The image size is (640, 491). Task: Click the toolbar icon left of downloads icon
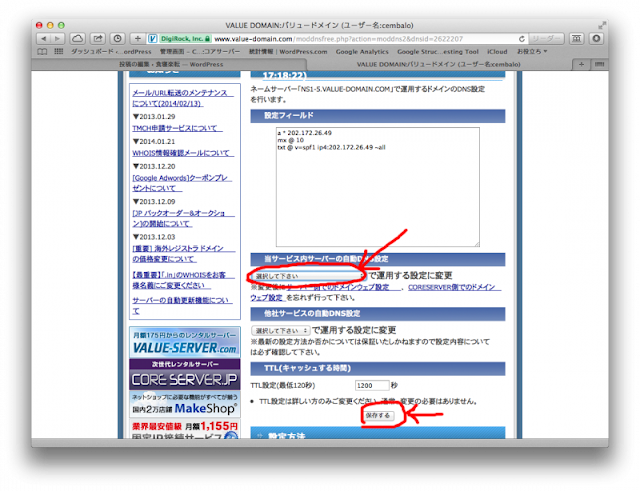[x=577, y=39]
